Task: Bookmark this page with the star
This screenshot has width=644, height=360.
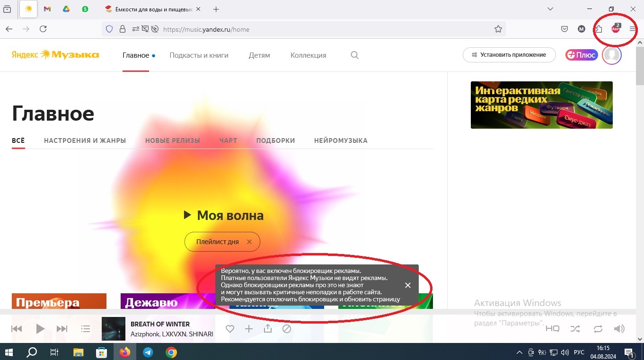Action: [498, 29]
